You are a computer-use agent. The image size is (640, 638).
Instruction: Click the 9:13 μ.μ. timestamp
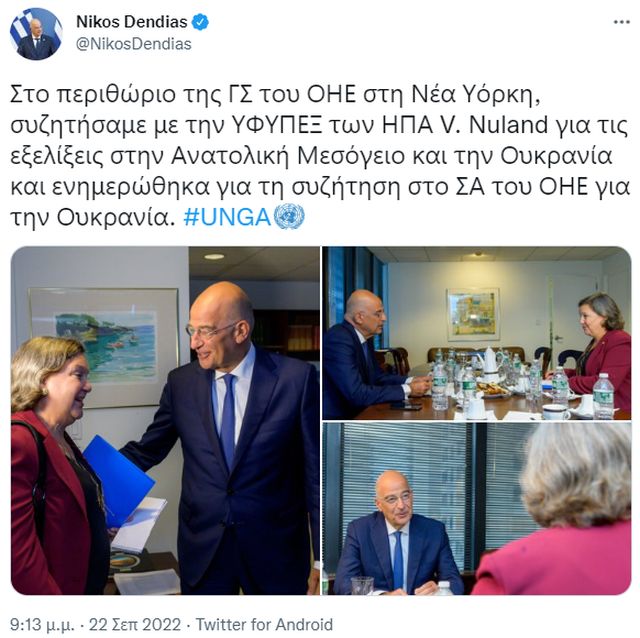coord(42,625)
